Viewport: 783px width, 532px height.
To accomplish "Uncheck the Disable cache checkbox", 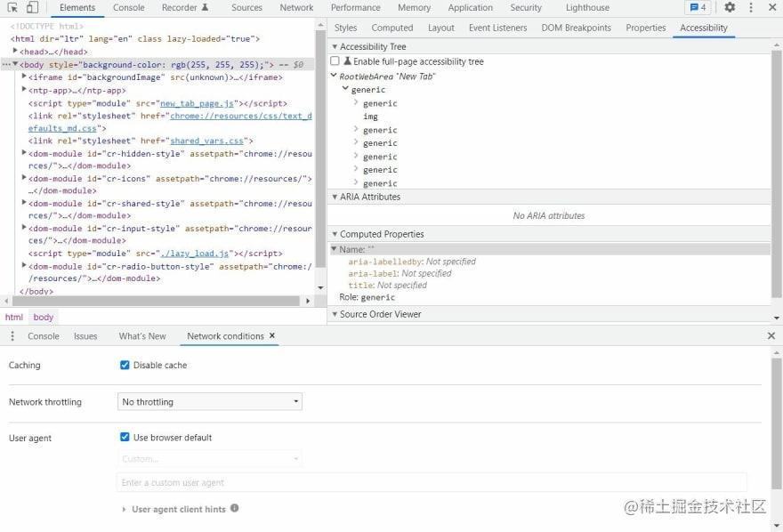I will tap(125, 366).
